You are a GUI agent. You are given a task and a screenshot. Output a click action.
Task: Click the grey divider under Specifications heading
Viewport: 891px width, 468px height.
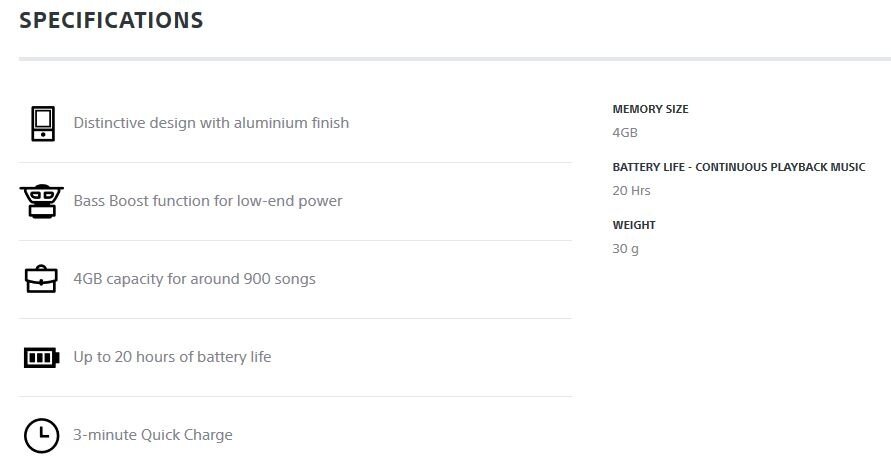455,58
